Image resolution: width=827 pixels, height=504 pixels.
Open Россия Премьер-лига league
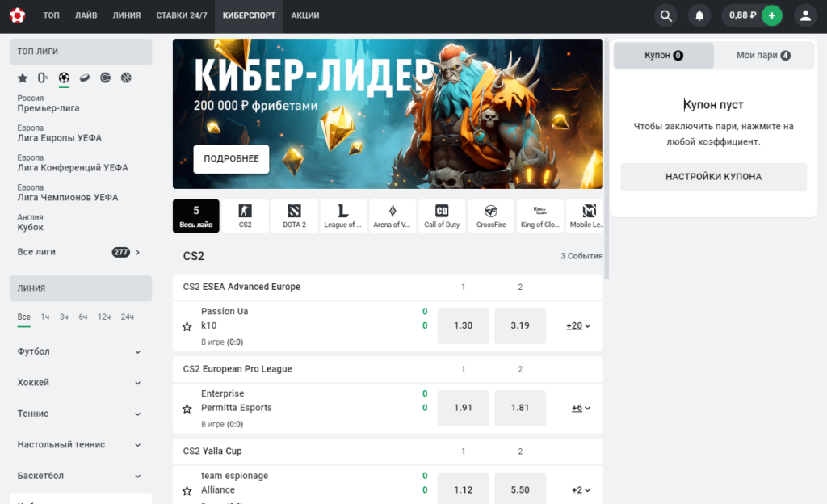click(48, 103)
